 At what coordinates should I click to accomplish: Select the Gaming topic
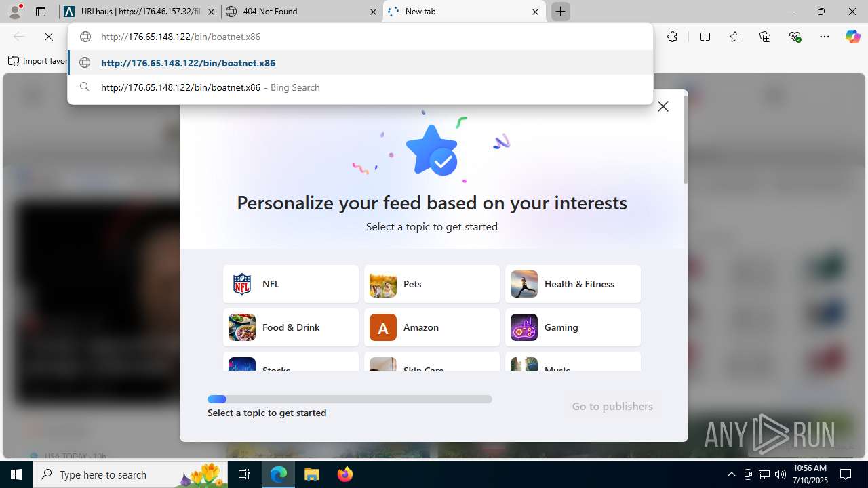click(x=573, y=327)
